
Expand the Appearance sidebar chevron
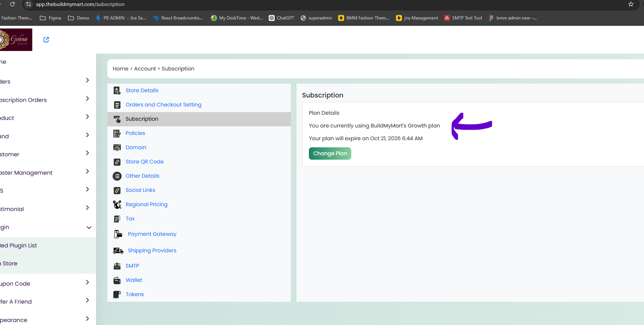pos(87,319)
